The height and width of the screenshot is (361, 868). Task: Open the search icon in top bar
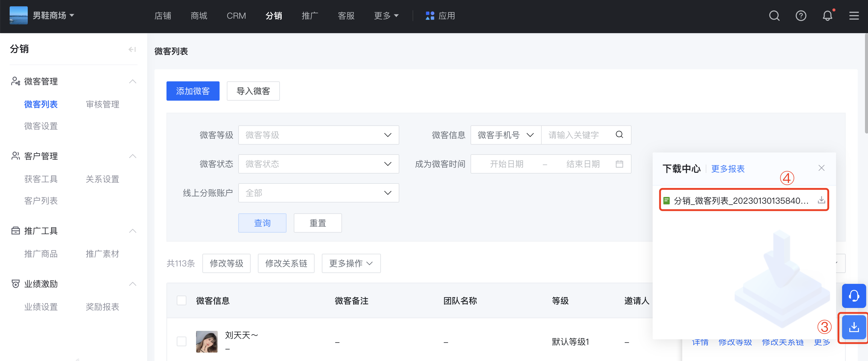774,16
